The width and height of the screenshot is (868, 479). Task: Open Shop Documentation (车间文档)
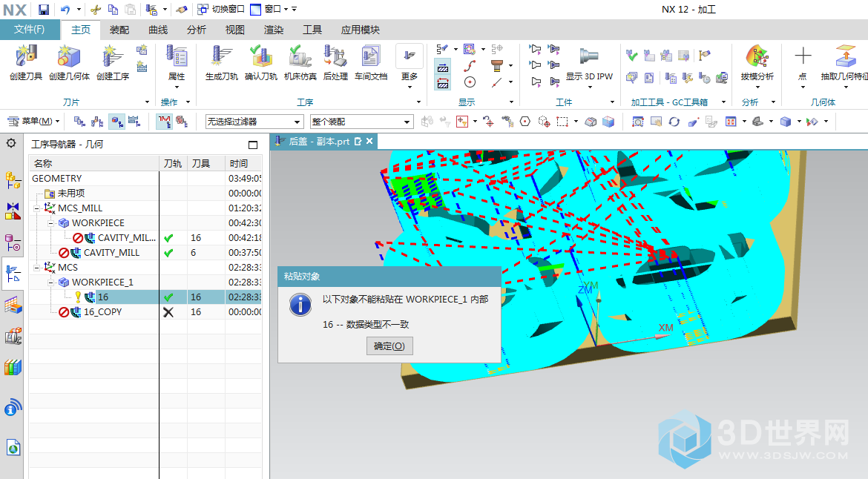tap(371, 62)
